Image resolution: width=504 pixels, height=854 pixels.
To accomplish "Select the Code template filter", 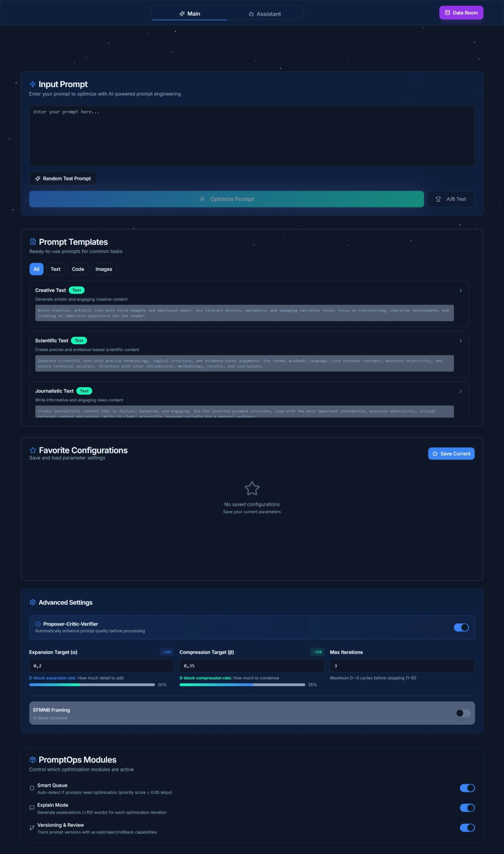I will [x=78, y=269].
